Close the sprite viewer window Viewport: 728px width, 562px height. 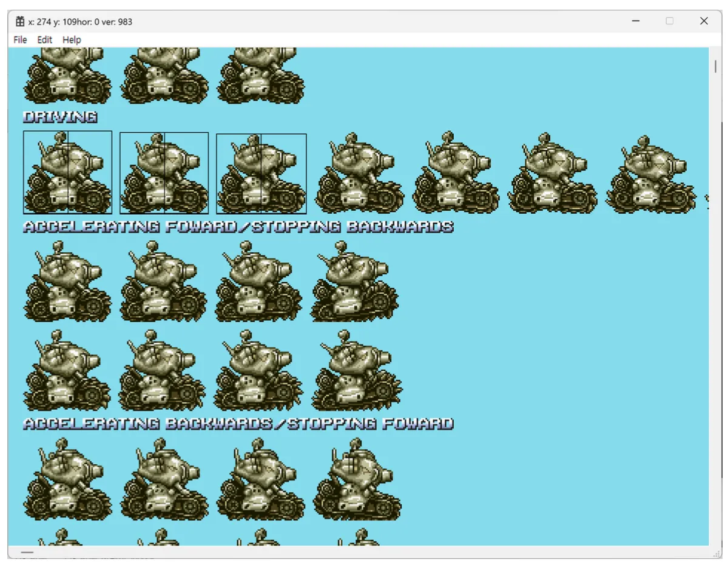point(704,21)
